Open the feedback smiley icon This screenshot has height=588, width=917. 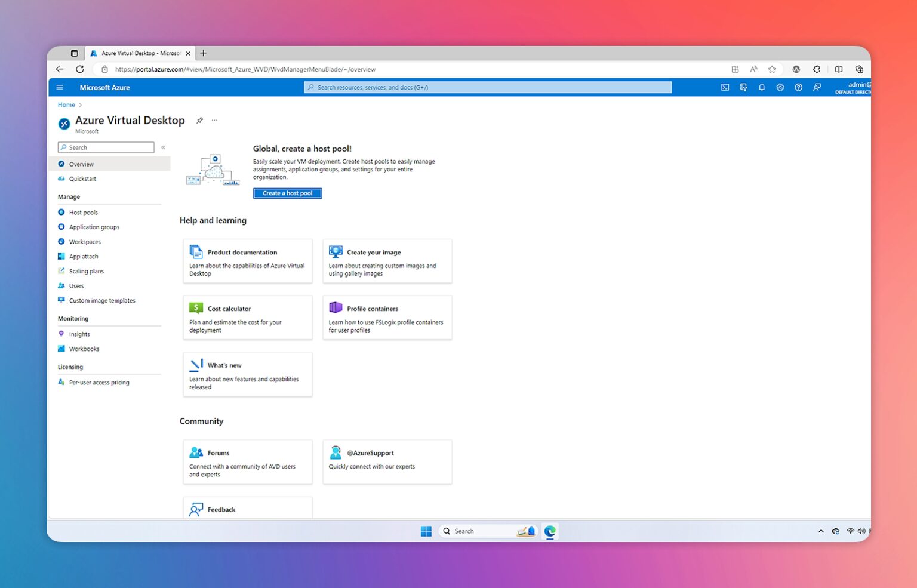pos(817,87)
